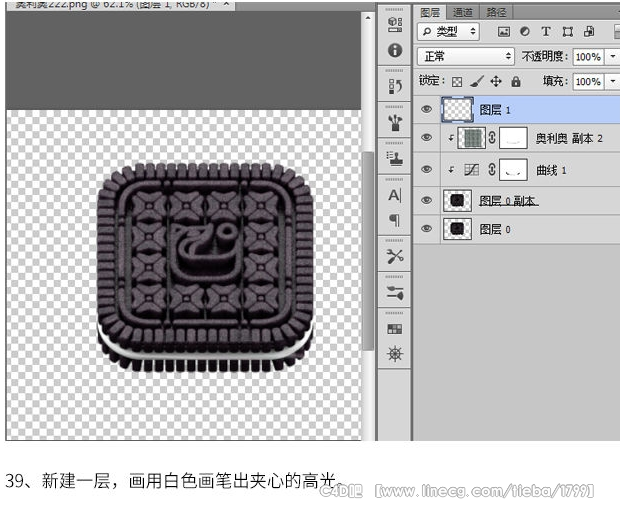Hide the 图层 0 副本 layer

tap(426, 200)
